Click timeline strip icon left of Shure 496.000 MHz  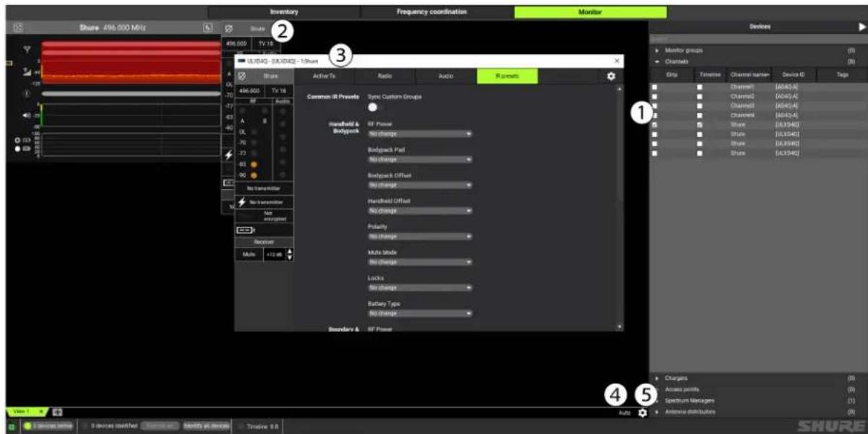click(18, 27)
